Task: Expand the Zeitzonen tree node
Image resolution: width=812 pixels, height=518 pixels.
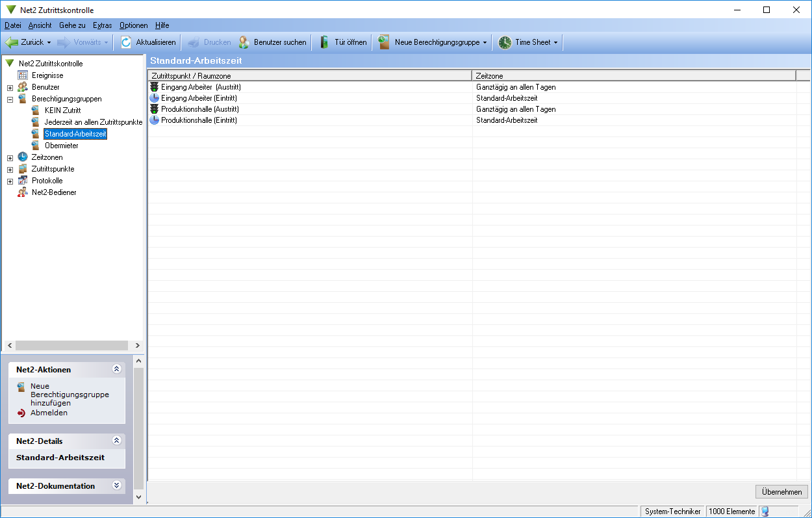Action: [10, 158]
